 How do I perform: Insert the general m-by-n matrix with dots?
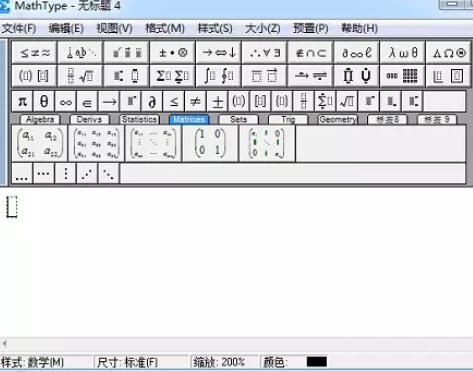pos(153,143)
